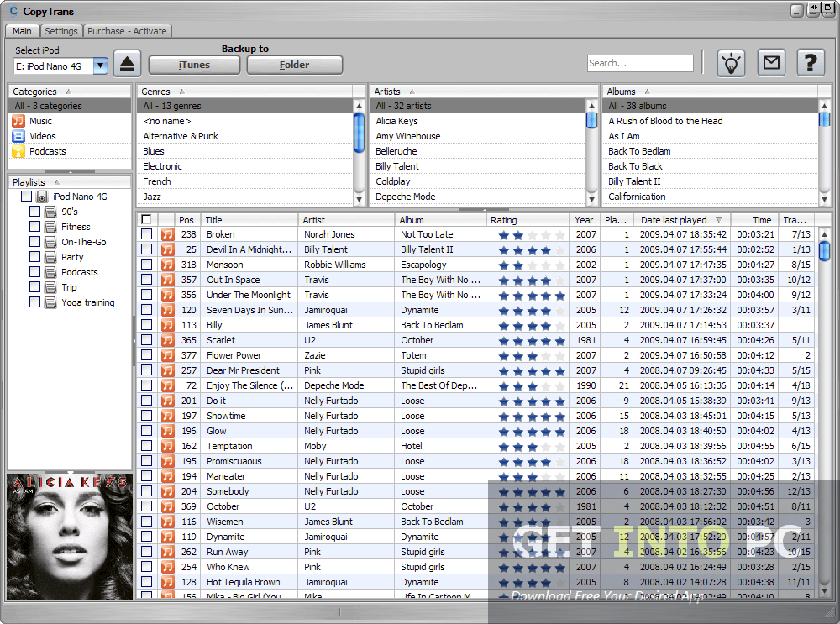The width and height of the screenshot is (840, 624).
Task: Open the Settings tab
Action: pos(61,31)
